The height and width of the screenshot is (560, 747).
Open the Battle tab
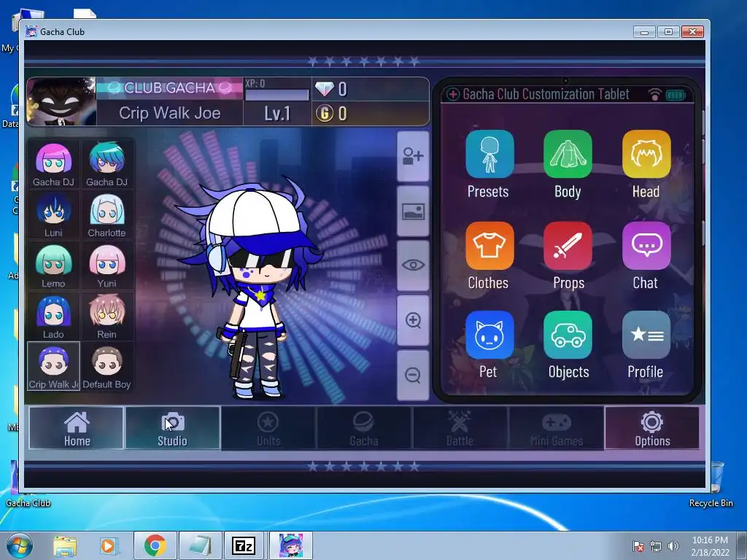(x=460, y=427)
